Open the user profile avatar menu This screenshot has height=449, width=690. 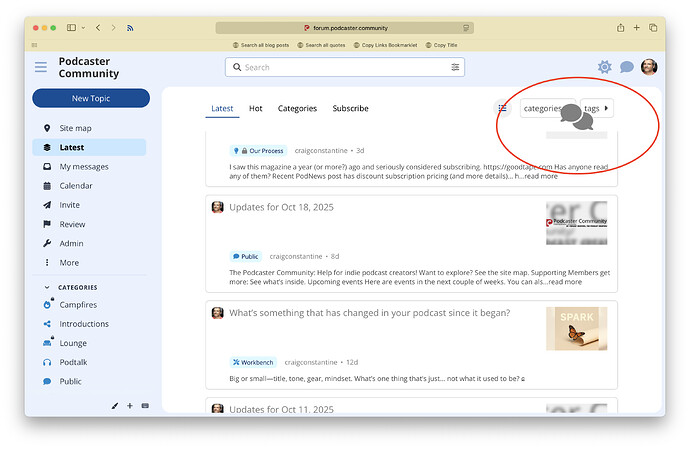tap(649, 67)
